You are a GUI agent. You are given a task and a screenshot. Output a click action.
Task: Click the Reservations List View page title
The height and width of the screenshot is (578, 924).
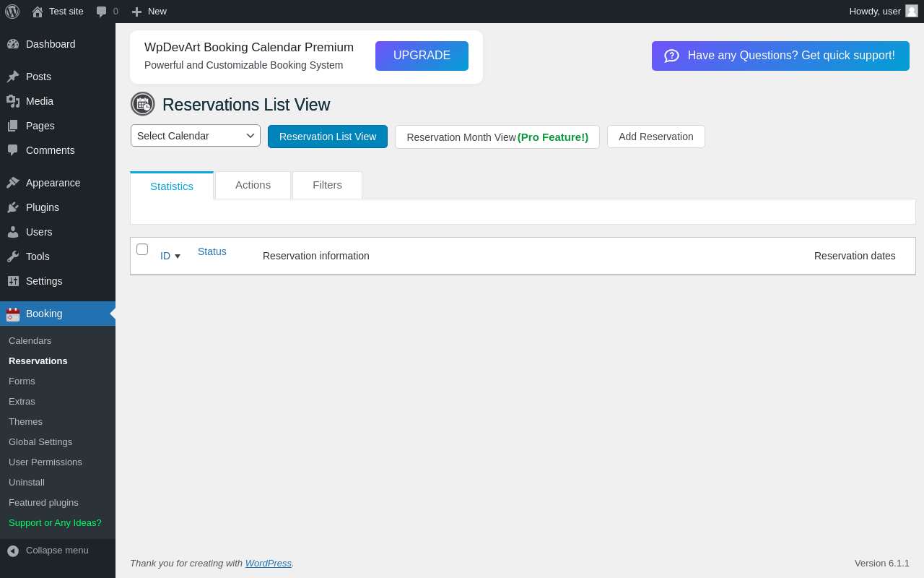pos(246,105)
